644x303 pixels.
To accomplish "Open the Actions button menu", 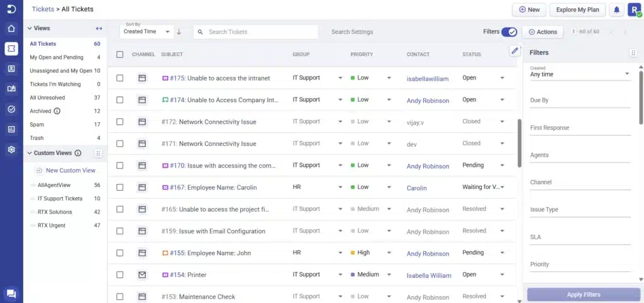I will pos(543,31).
